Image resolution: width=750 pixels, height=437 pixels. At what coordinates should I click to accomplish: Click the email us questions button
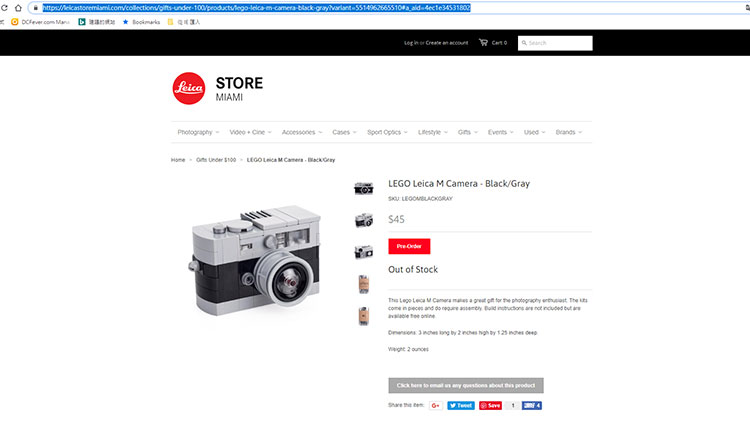click(466, 385)
